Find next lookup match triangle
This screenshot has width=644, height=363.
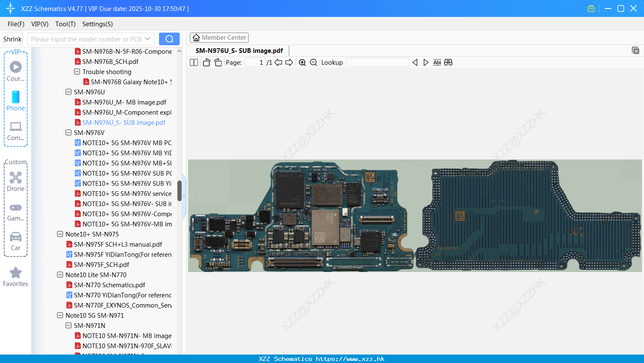pos(426,62)
